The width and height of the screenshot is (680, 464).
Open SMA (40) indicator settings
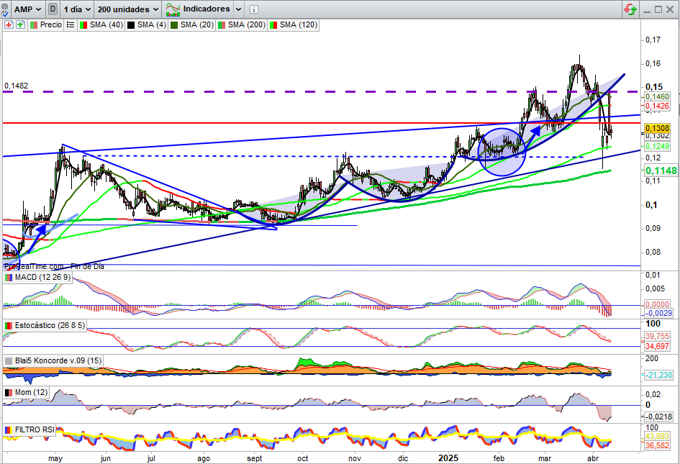tap(106, 25)
